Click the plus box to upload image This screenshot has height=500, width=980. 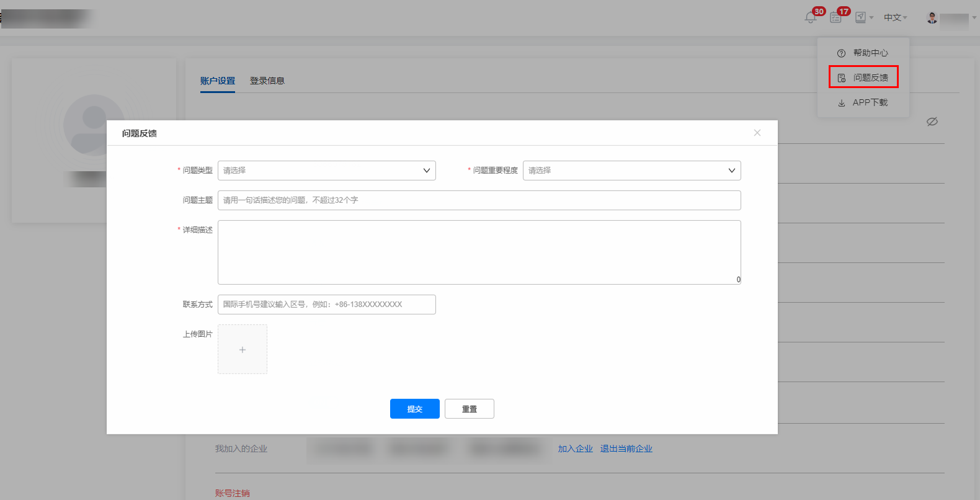243,349
